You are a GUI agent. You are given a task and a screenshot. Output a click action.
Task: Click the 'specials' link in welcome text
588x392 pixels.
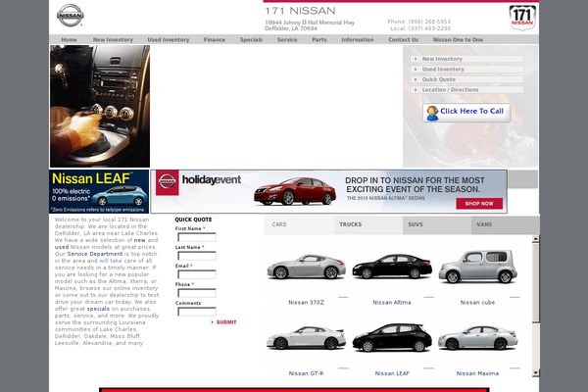pyautogui.click(x=98, y=309)
